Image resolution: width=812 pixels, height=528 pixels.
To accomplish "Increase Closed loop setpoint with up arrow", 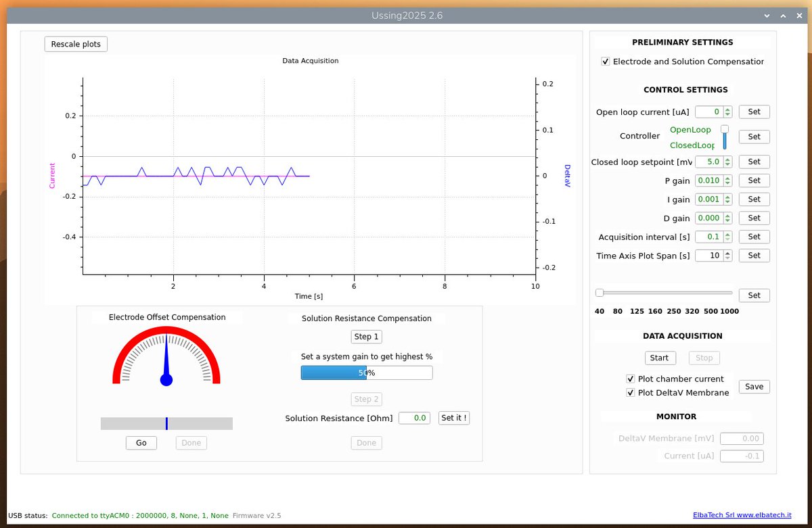I will [x=727, y=160].
